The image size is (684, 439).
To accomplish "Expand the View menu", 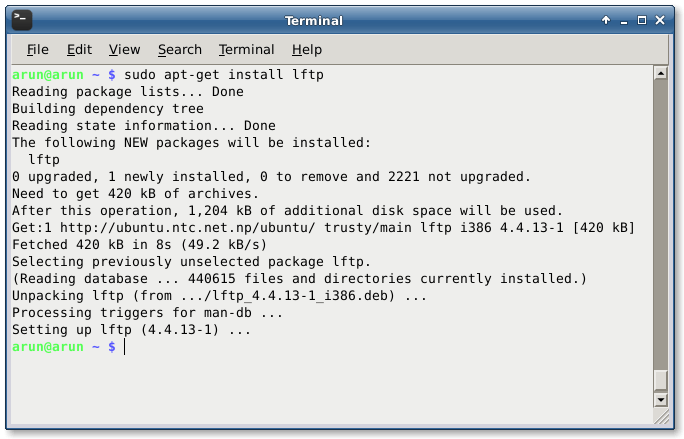I will tap(124, 50).
